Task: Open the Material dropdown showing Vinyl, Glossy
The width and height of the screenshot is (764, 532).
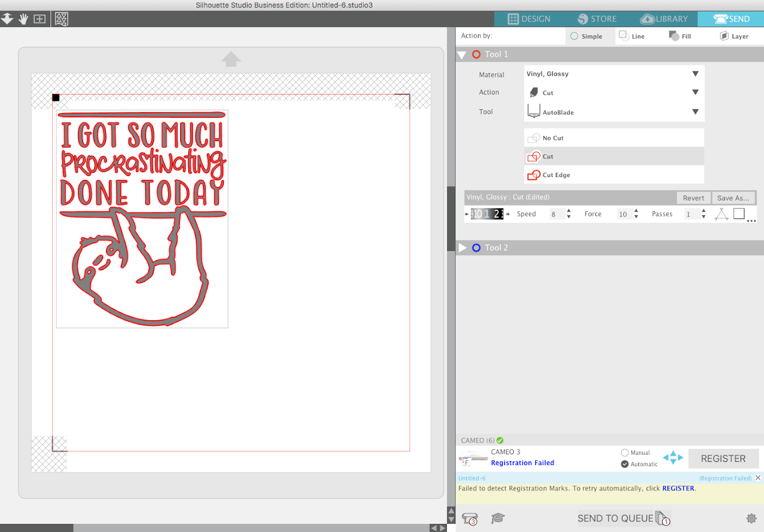Action: [x=614, y=74]
